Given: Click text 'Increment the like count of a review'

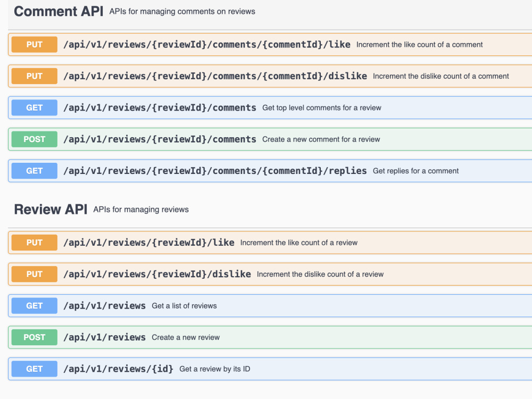Looking at the screenshot, I should click(x=299, y=243).
